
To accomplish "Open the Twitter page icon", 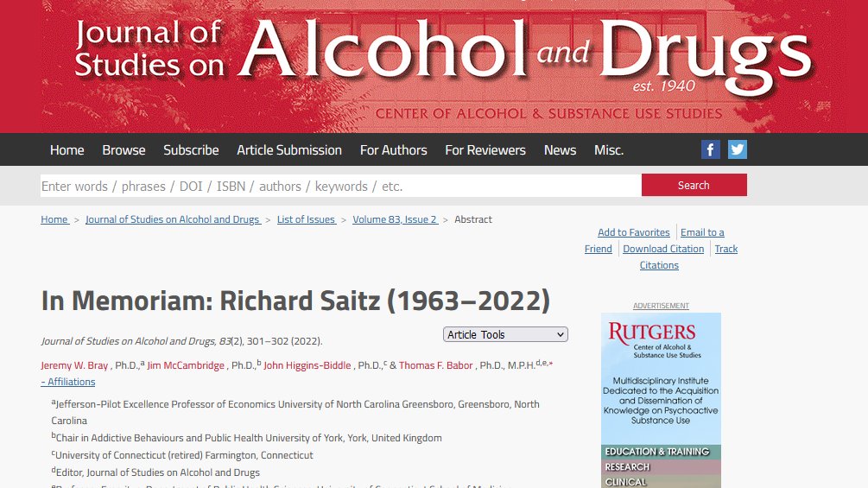I will (738, 149).
